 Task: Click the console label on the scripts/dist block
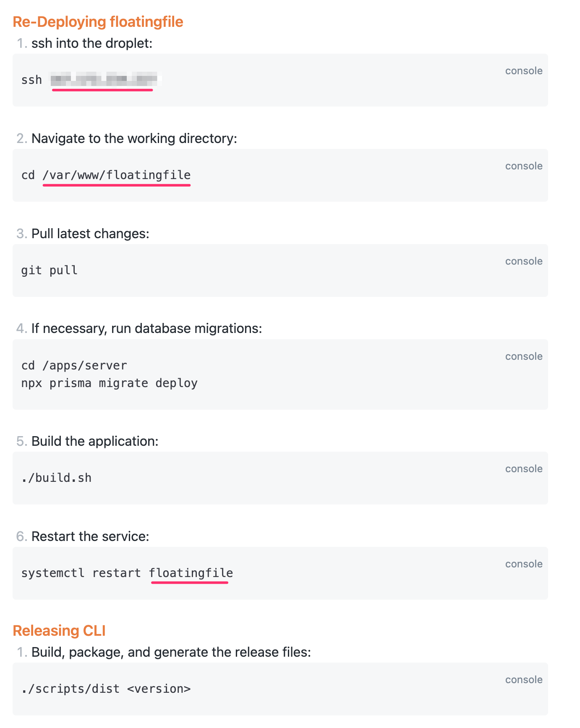(523, 680)
